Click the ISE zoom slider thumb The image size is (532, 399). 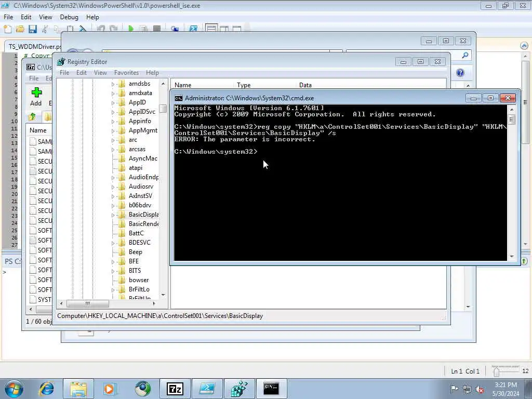coord(496,372)
